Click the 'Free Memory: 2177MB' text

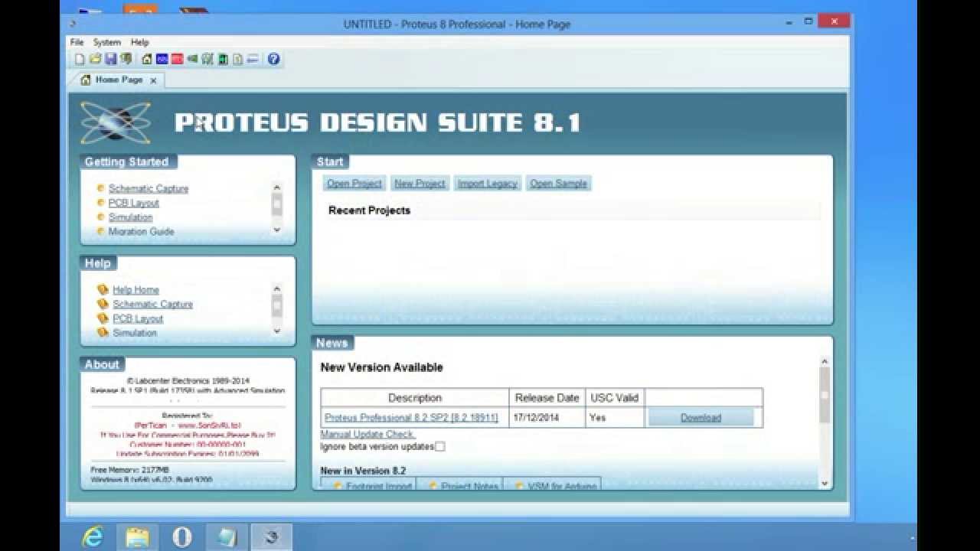click(x=129, y=469)
